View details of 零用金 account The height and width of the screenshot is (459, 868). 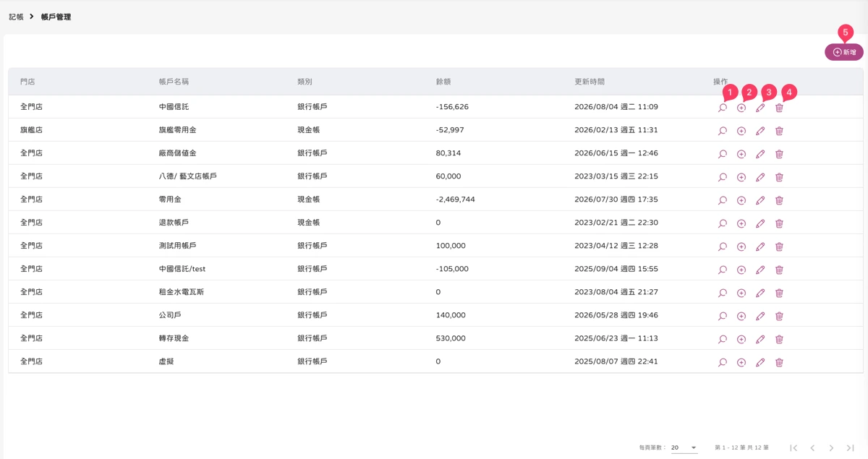click(723, 200)
